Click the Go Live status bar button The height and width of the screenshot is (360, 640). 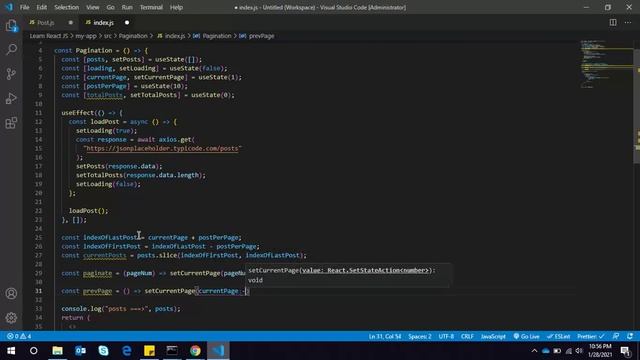click(x=527, y=336)
